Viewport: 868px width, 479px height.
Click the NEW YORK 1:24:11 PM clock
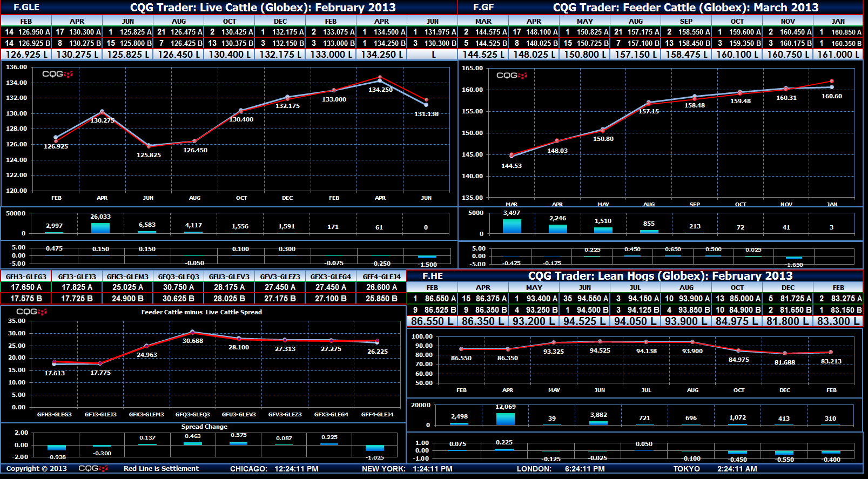point(407,469)
